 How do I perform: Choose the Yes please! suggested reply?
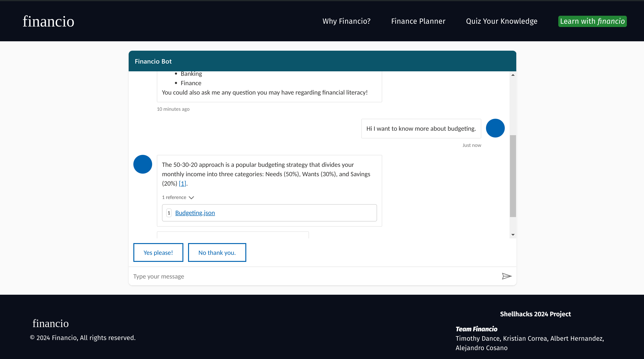[158, 252]
